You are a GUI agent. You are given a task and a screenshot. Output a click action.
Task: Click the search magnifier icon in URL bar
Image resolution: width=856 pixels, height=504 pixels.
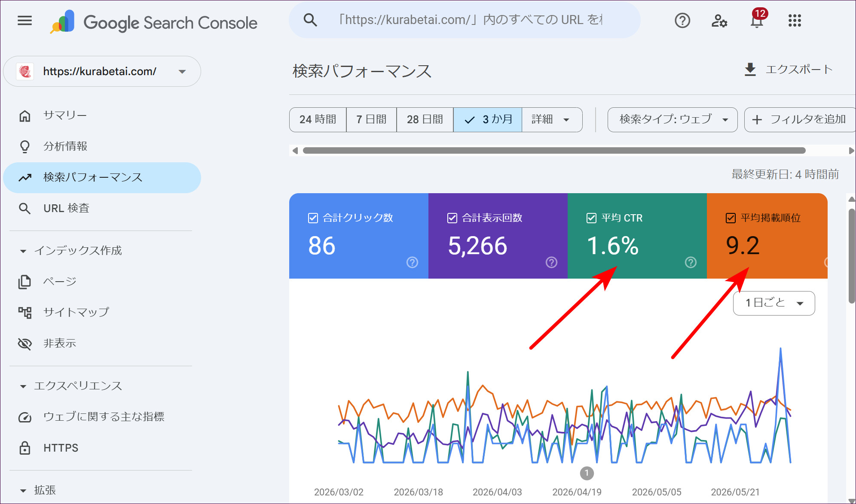pos(310,20)
